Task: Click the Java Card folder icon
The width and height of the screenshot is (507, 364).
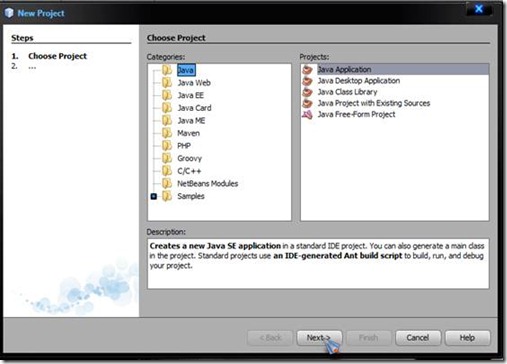Action: [167, 108]
